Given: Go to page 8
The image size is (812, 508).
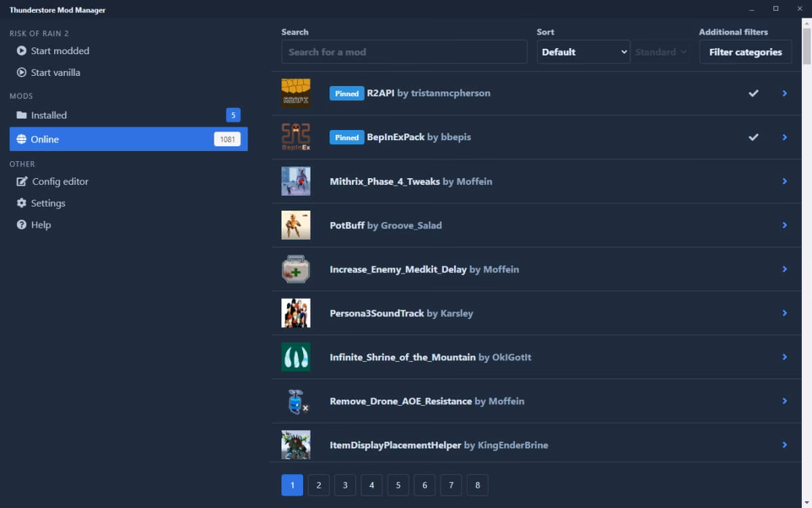Looking at the screenshot, I should [x=477, y=485].
